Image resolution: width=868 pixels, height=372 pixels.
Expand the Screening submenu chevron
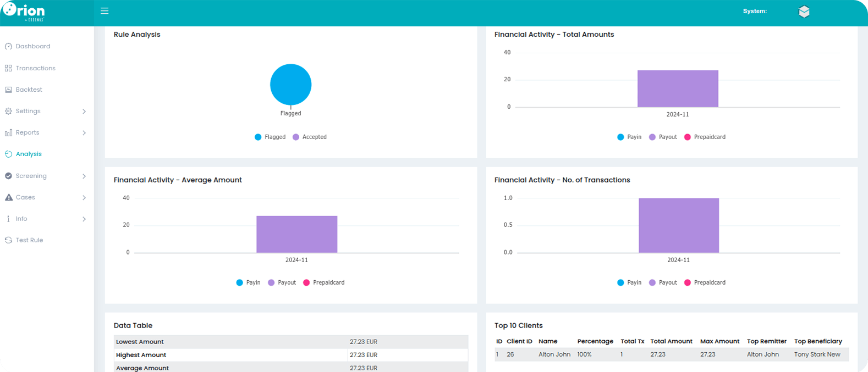point(84,176)
